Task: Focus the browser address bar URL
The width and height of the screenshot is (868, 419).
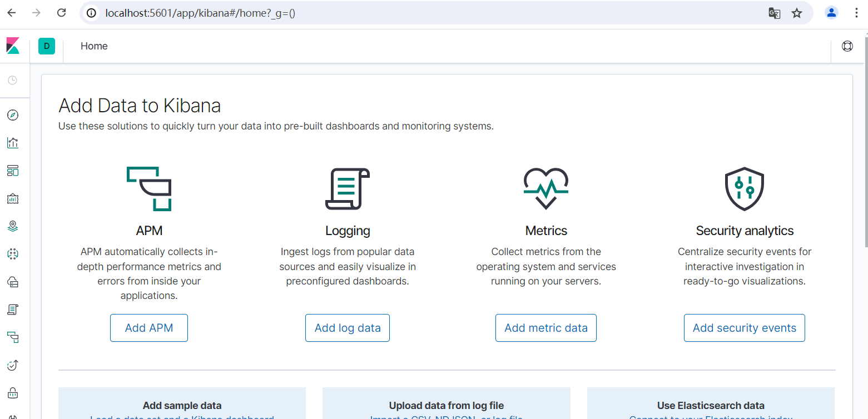Action: (200, 13)
